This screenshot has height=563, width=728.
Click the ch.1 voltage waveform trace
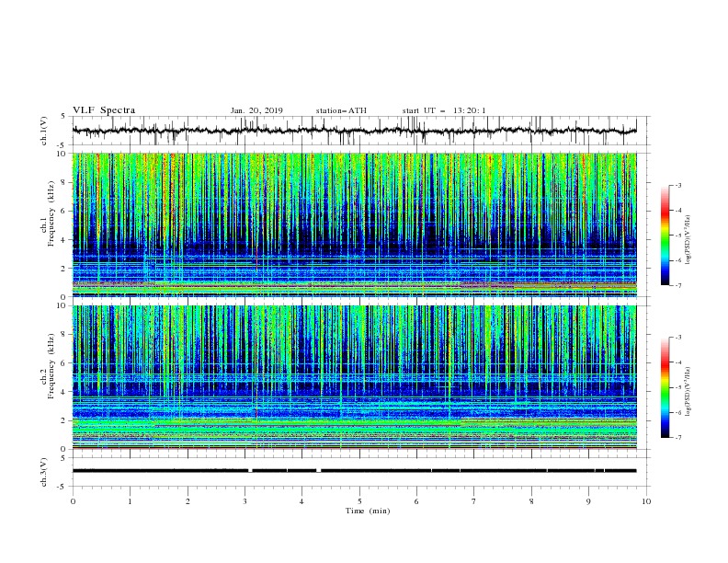[354, 131]
